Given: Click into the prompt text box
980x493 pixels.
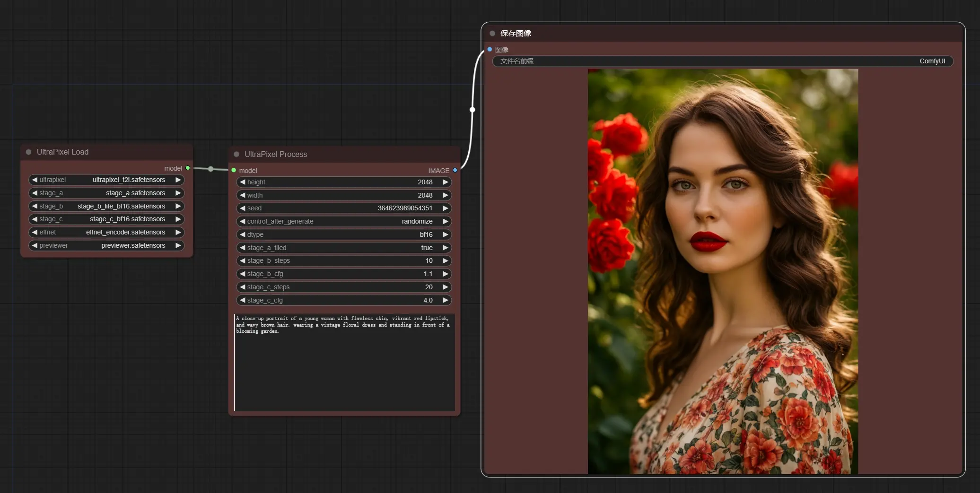Looking at the screenshot, I should point(344,362).
